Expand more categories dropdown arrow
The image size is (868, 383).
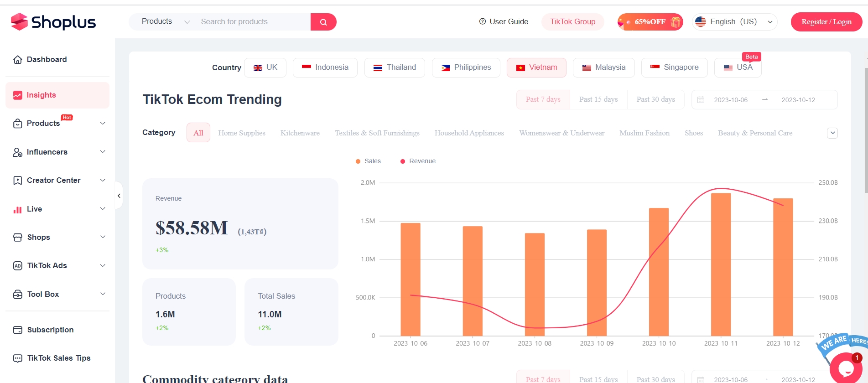pyautogui.click(x=832, y=133)
